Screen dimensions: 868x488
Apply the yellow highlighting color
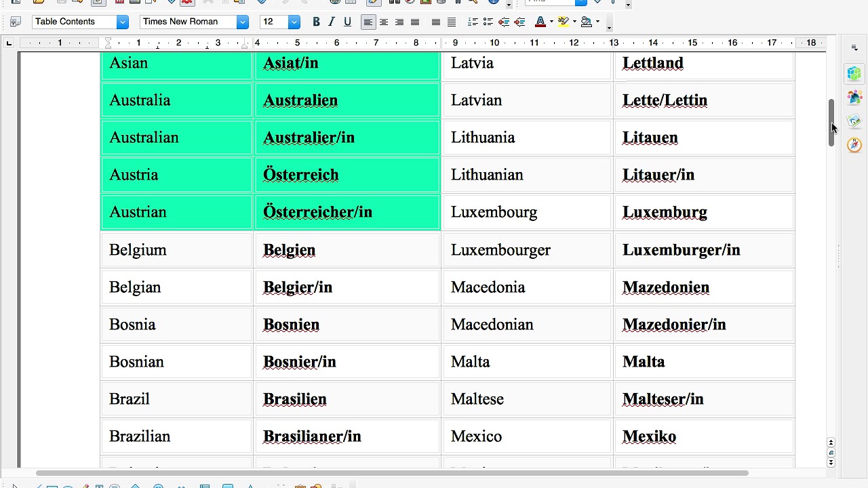point(564,22)
